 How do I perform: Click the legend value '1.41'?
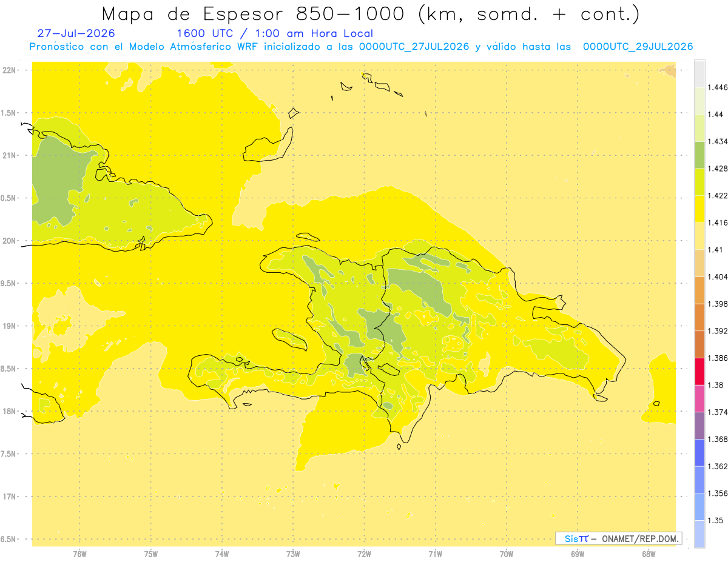coord(716,250)
